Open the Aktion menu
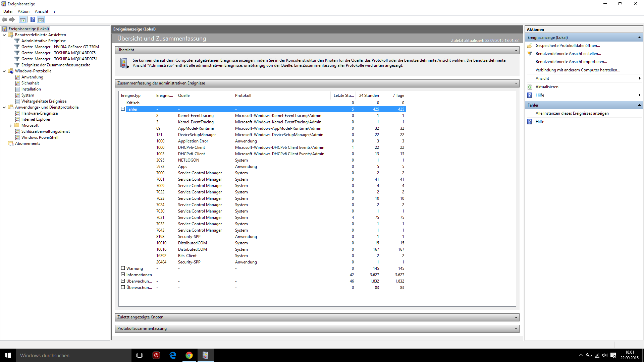644x362 pixels. [x=23, y=11]
